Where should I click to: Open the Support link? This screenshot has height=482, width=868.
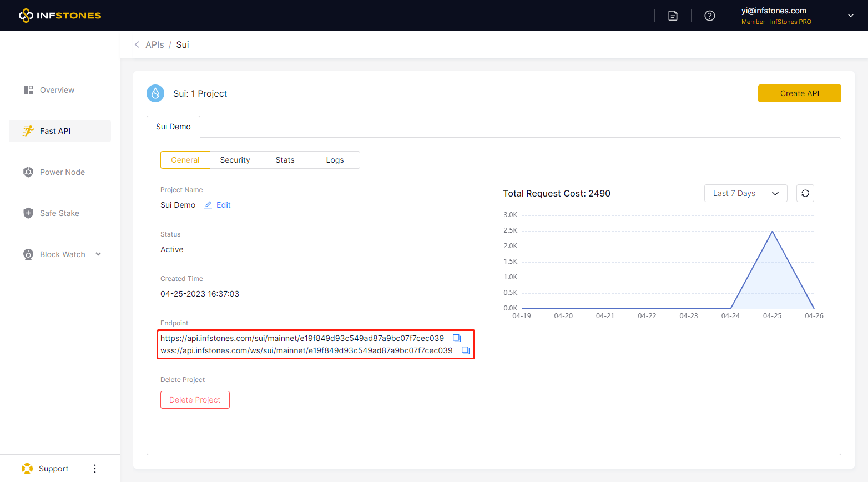click(x=54, y=469)
